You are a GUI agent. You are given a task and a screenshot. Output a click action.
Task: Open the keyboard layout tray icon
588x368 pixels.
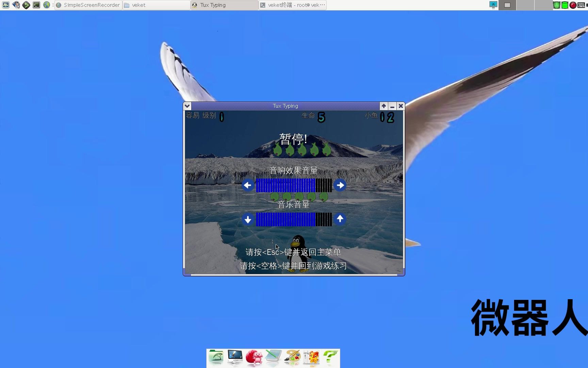point(581,5)
